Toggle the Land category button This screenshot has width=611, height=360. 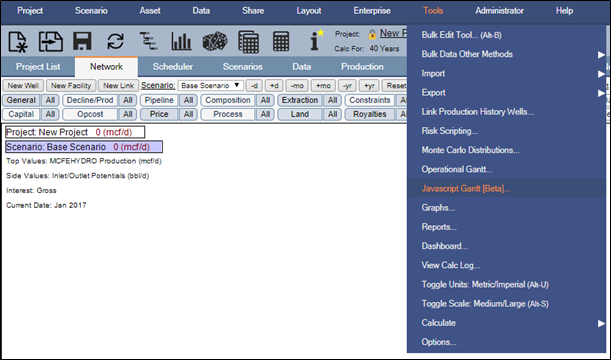[x=300, y=114]
